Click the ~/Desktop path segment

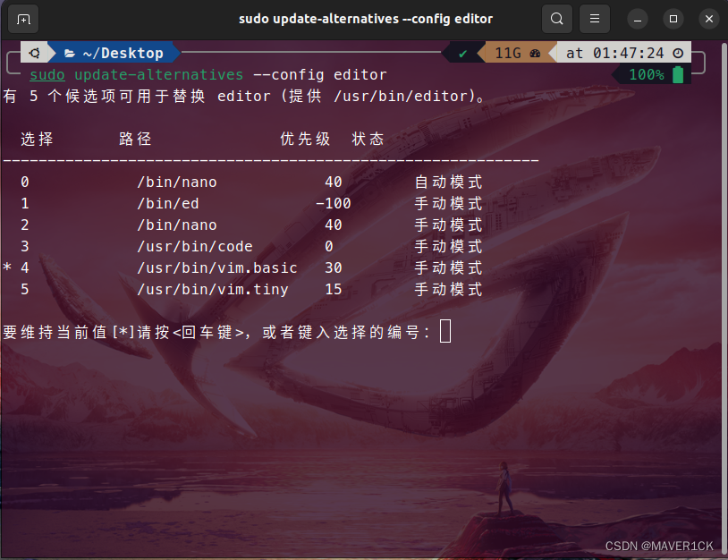[123, 54]
